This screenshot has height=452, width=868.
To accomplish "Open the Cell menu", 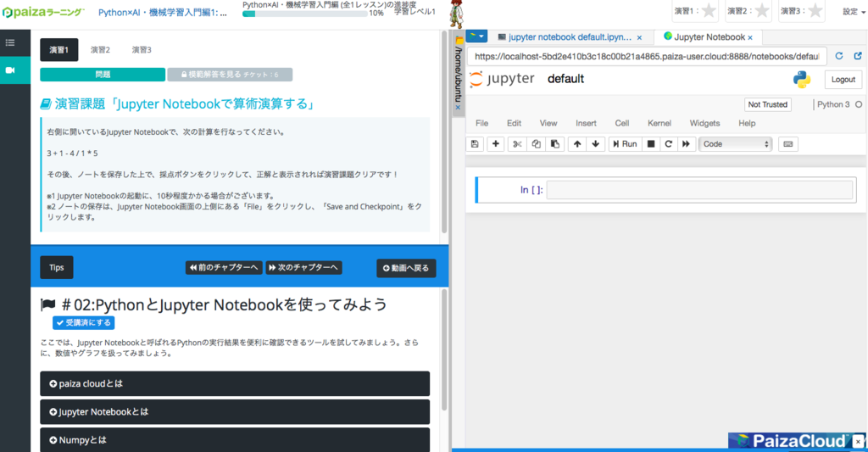I will click(621, 123).
